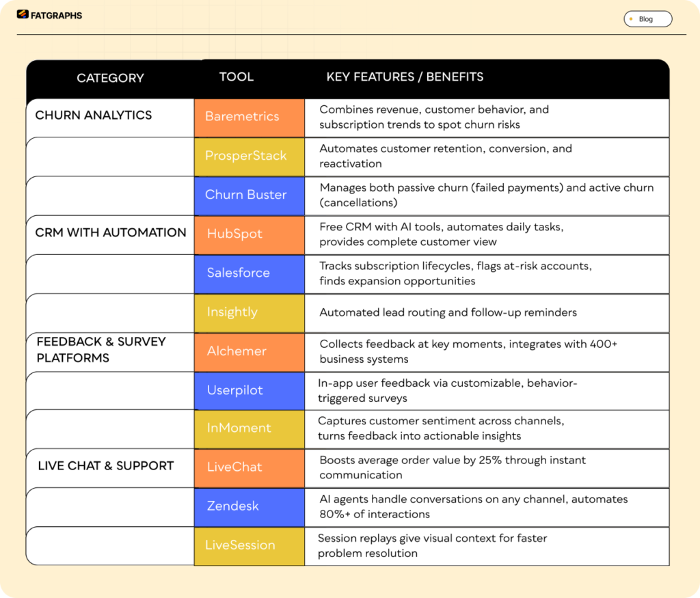Click the InMoment tool cell
This screenshot has width=700, height=598.
[249, 429]
